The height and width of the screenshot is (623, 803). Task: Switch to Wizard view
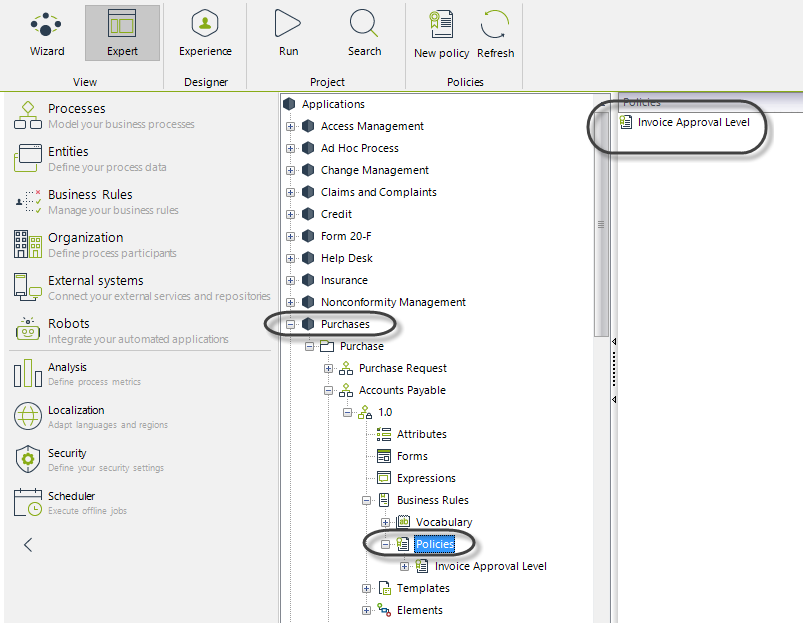47,34
